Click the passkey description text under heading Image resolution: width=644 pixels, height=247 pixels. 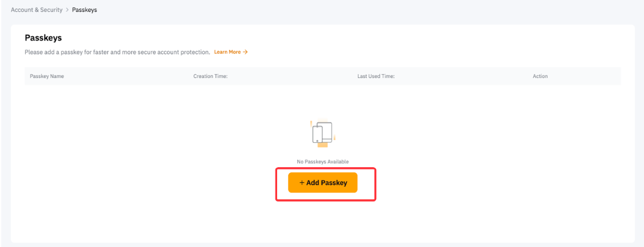click(117, 52)
